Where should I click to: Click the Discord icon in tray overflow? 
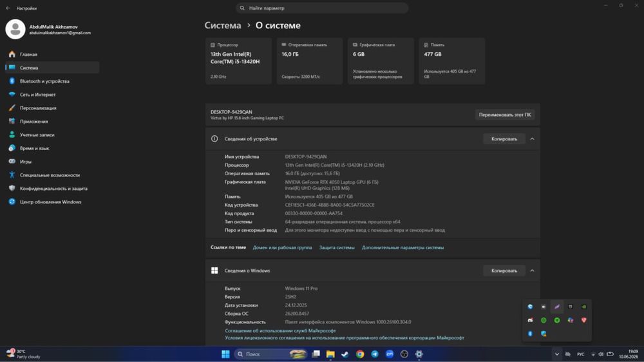(x=530, y=320)
